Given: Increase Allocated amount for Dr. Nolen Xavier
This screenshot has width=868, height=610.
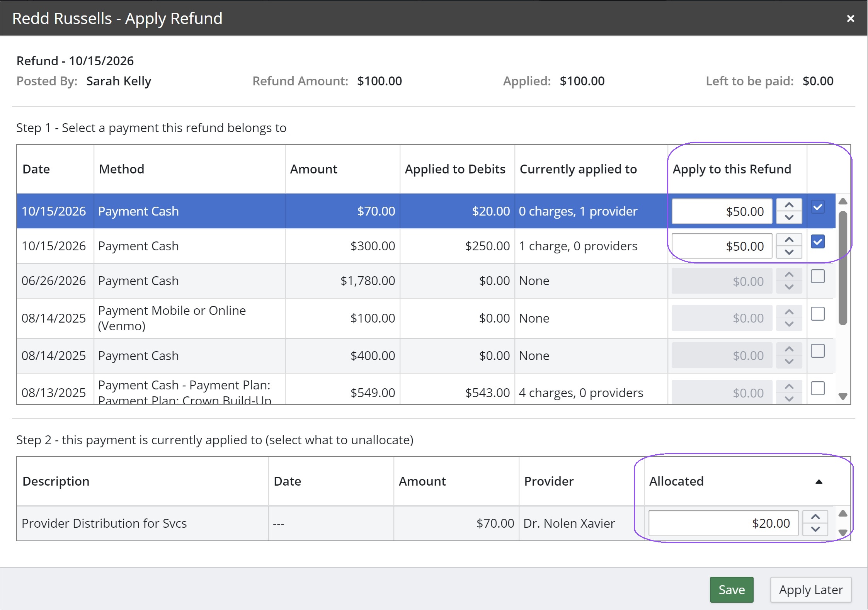Looking at the screenshot, I should (815, 517).
